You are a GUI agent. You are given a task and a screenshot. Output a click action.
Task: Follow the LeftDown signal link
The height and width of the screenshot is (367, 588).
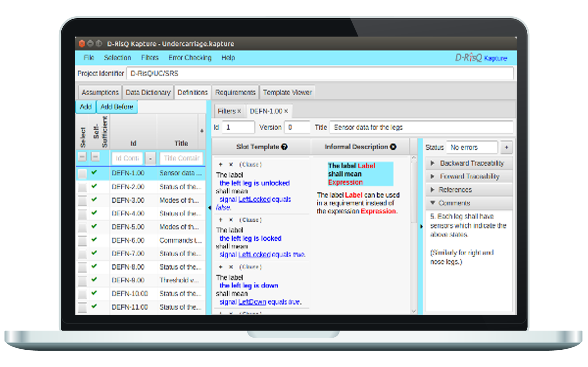tap(252, 302)
